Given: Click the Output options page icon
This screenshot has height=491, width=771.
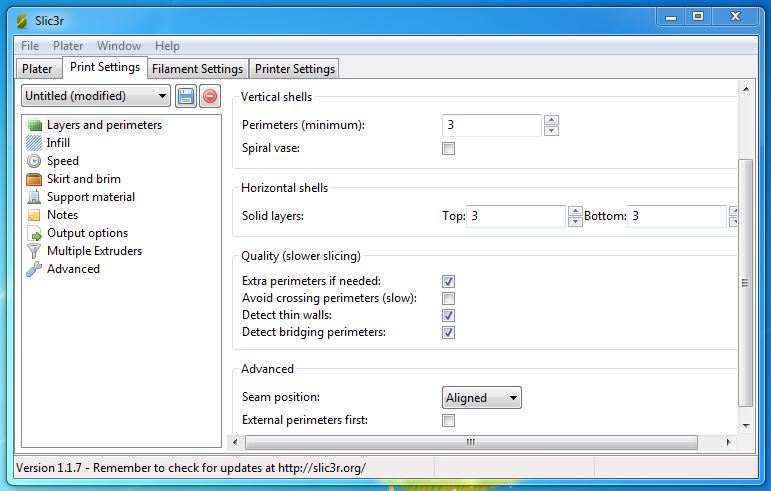Looking at the screenshot, I should click(34, 233).
